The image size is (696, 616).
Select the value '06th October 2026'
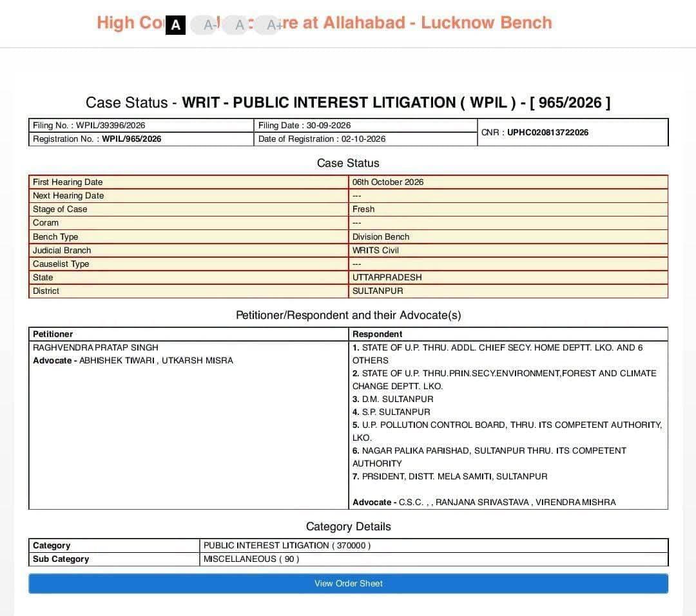(x=388, y=182)
